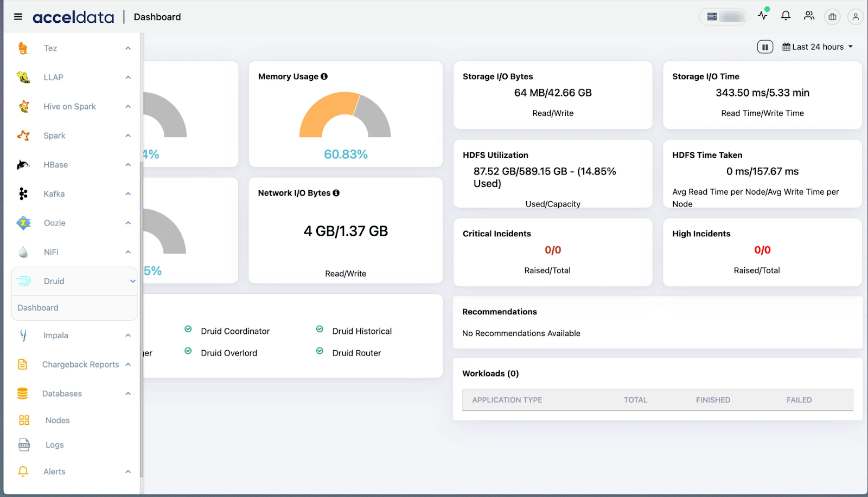Click the Critical Incidents 0/0 value
This screenshot has height=497, width=868.
click(553, 250)
